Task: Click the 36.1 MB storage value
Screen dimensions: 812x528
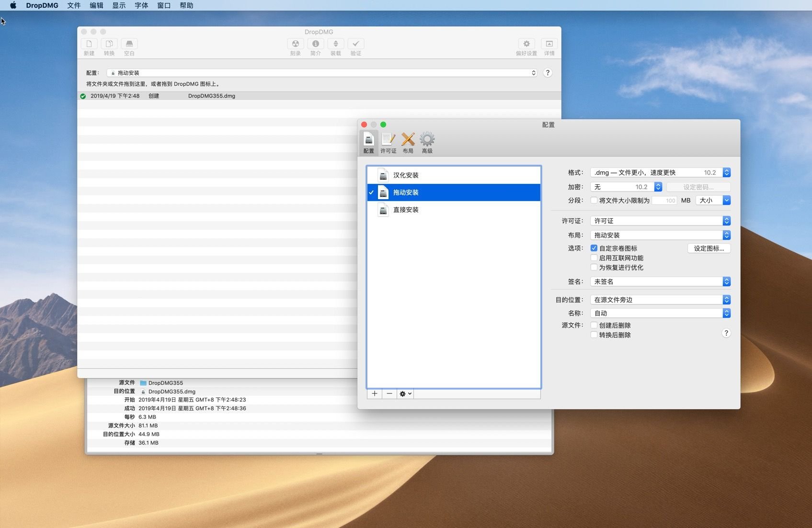Action: pyautogui.click(x=149, y=443)
